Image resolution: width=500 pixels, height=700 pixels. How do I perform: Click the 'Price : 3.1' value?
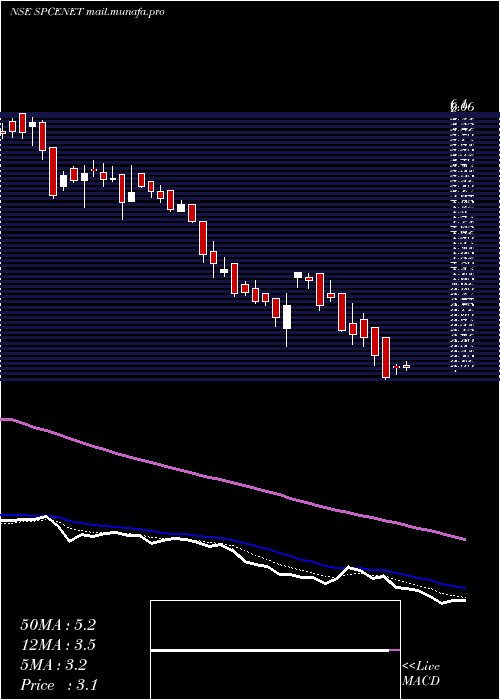[x=59, y=685]
